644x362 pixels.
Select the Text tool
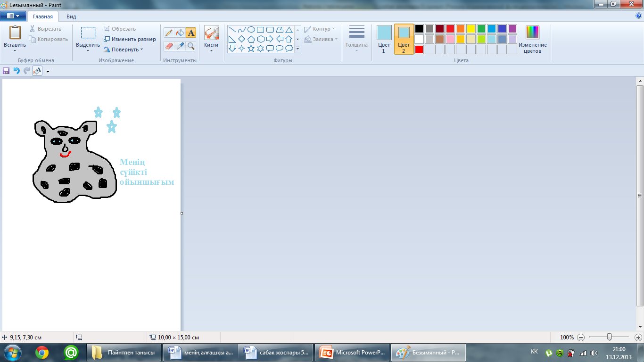click(x=191, y=33)
